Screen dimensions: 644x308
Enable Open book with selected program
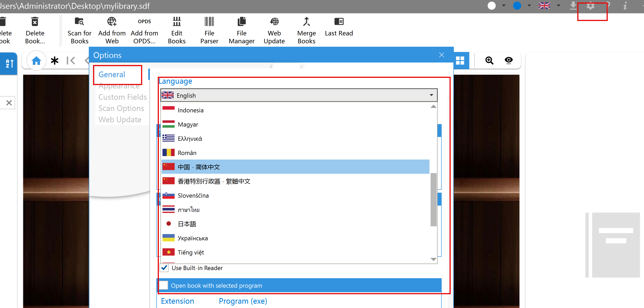tap(164, 285)
